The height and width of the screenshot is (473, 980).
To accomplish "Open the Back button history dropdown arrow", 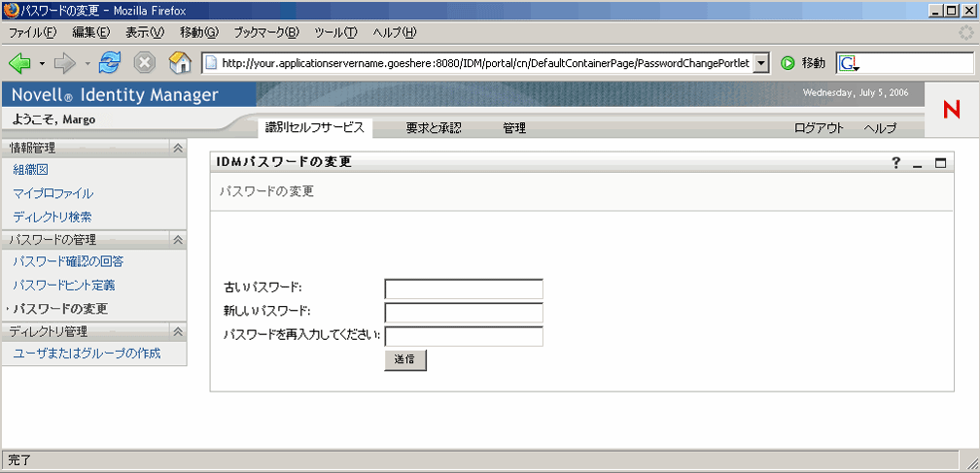I will coord(42,64).
